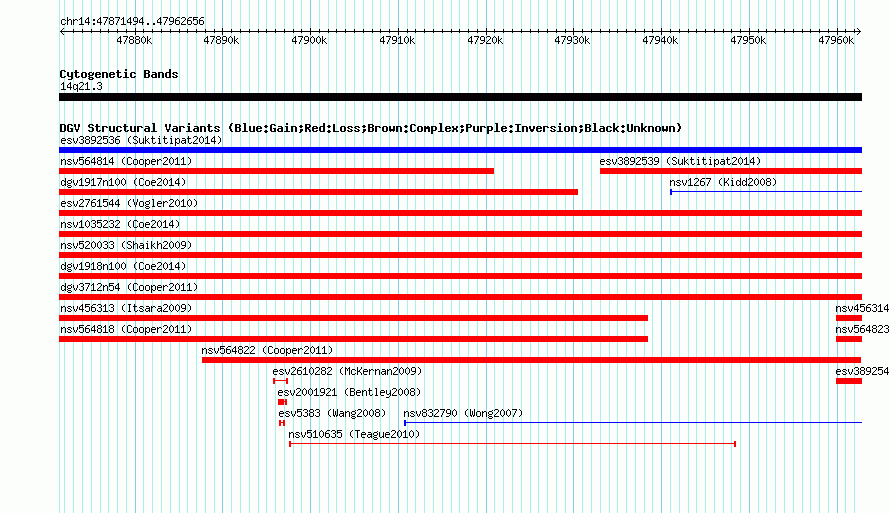Screen dimensions: 890x513
Task: Click the esv5383 (Wang2008) label
Action: tap(332, 413)
